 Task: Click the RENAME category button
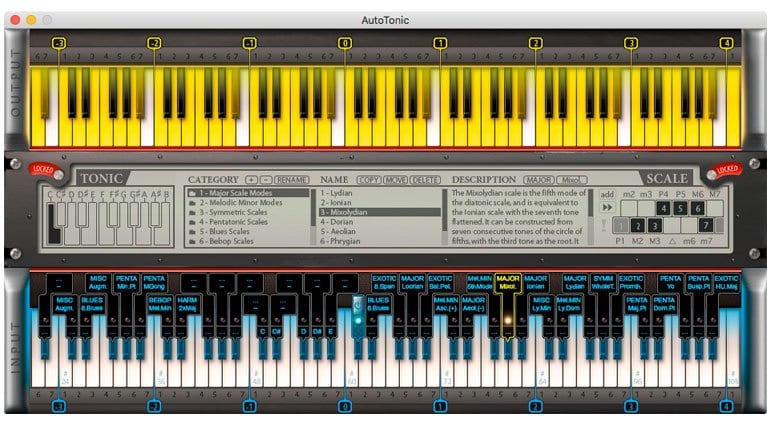(292, 180)
